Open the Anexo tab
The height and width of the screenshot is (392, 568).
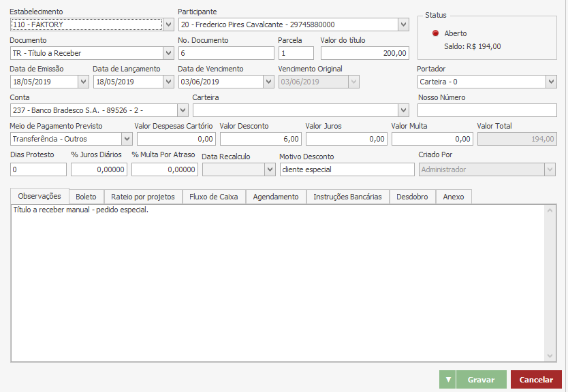(453, 197)
